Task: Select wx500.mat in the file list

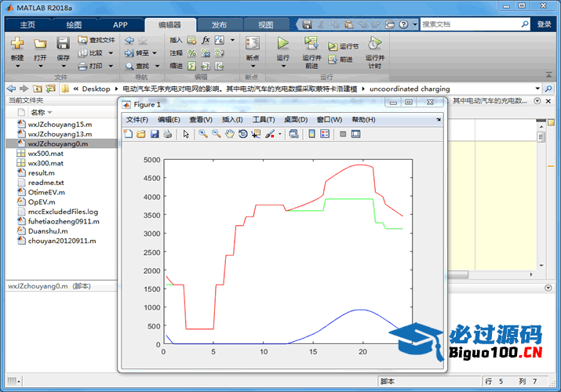Action: coord(46,154)
